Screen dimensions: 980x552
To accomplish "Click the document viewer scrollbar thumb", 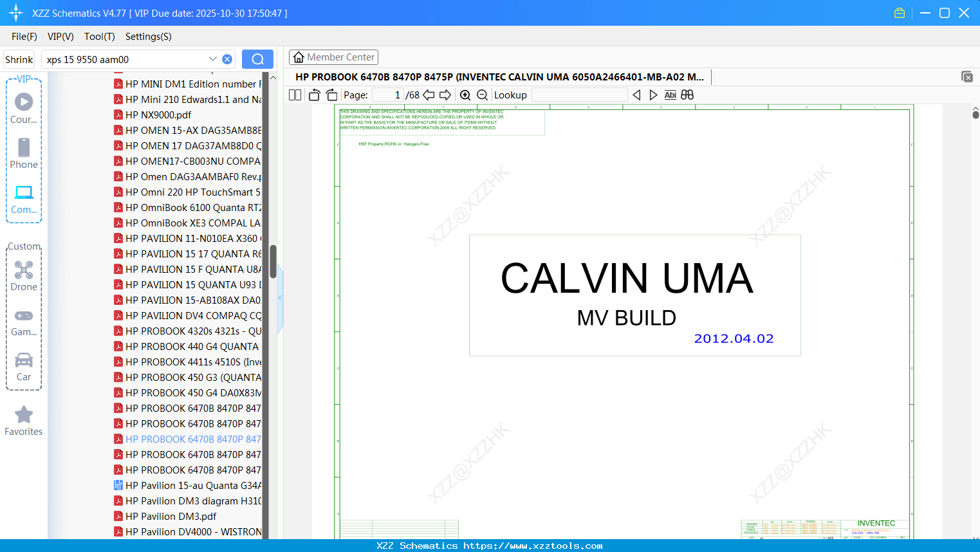I will tap(975, 115).
